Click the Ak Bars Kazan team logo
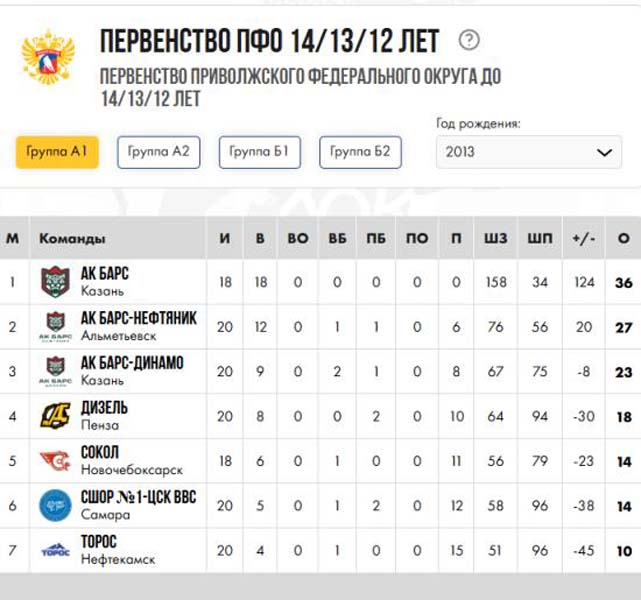641x600 pixels. (x=55, y=283)
